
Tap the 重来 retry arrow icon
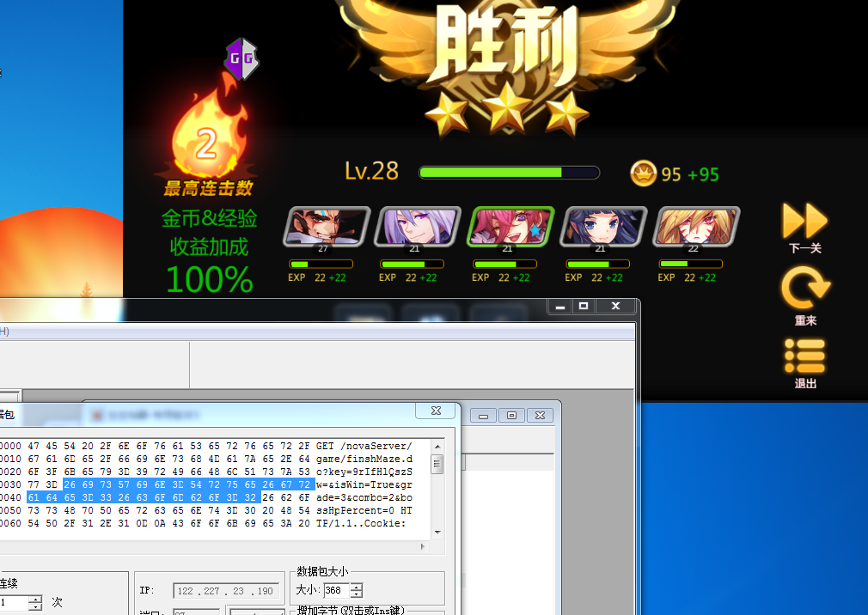coord(805,288)
